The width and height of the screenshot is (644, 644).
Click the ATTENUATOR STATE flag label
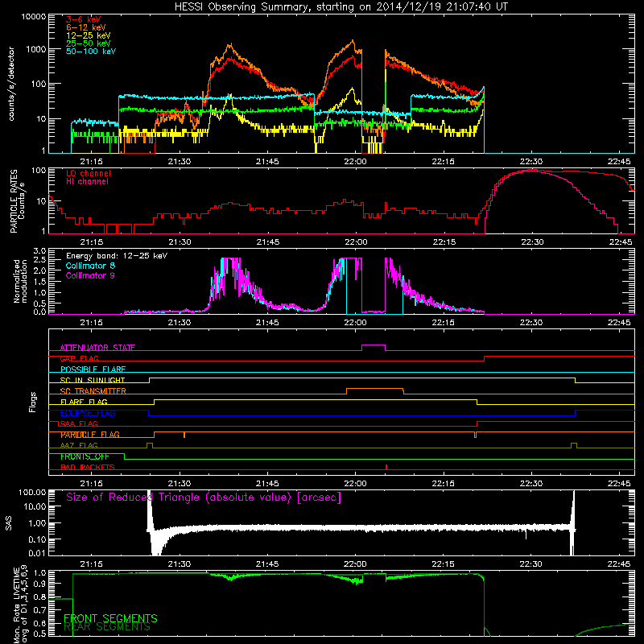[97, 348]
